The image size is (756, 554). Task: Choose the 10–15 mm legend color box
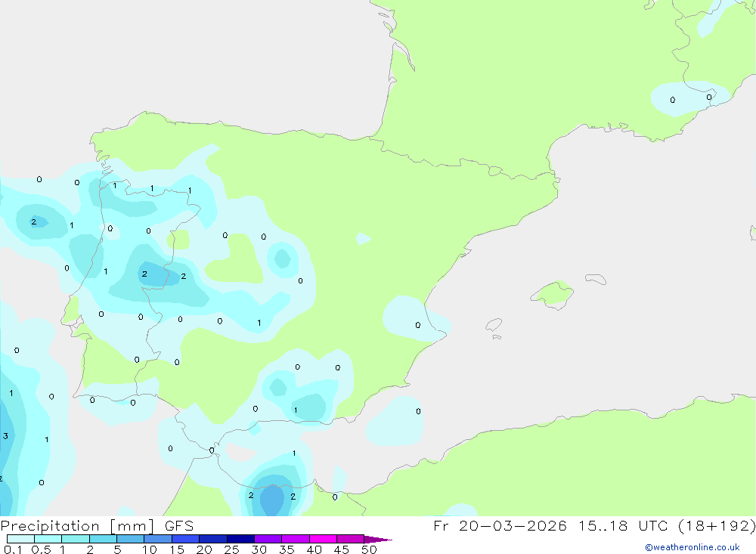coord(158,539)
